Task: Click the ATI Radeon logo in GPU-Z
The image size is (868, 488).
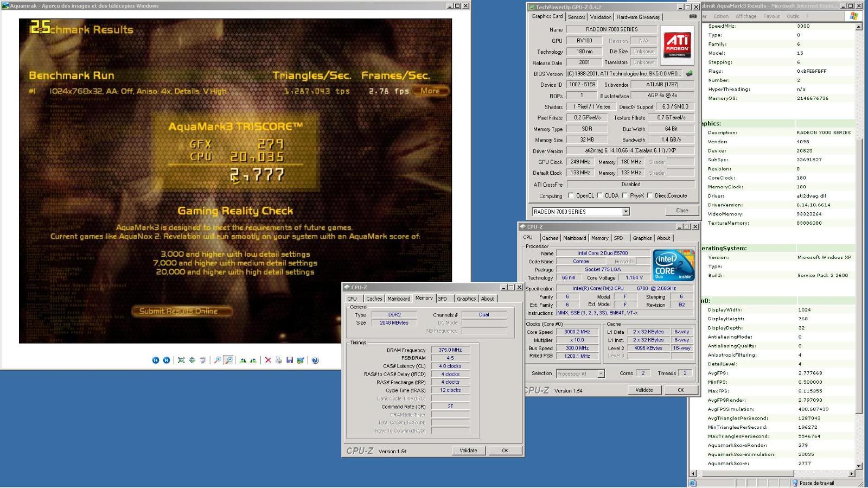Action: click(678, 46)
